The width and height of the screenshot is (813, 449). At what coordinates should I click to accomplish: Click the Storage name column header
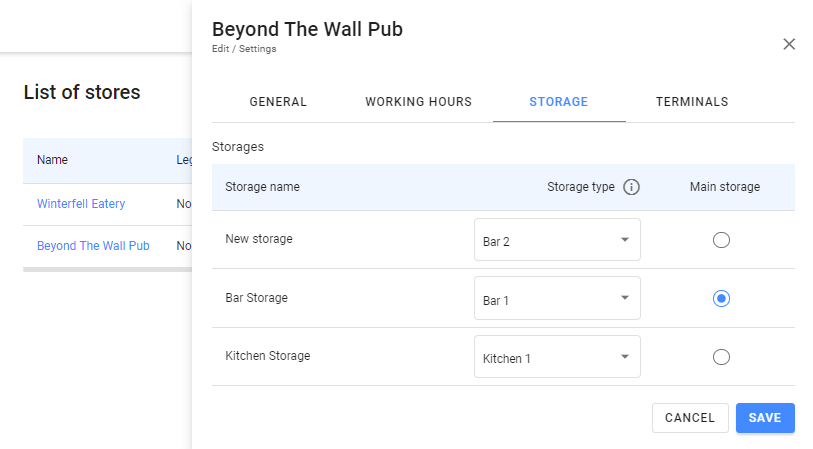point(262,187)
